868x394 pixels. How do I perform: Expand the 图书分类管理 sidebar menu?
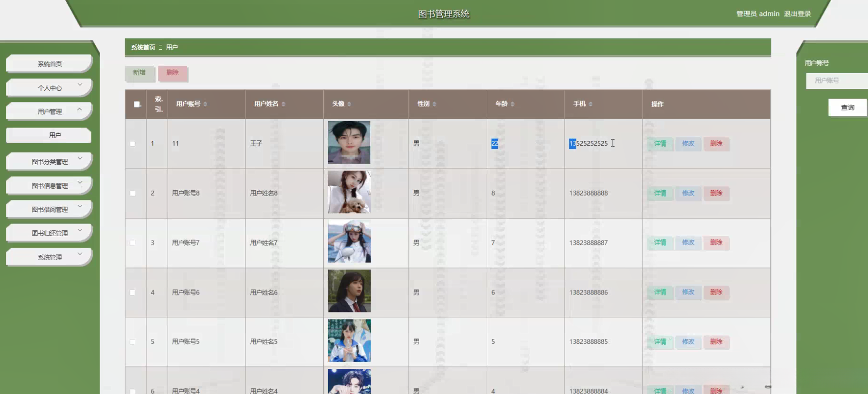[x=49, y=162]
